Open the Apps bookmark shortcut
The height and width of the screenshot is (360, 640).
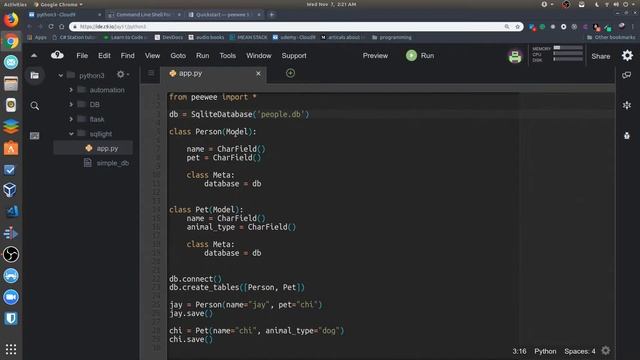tap(37, 37)
